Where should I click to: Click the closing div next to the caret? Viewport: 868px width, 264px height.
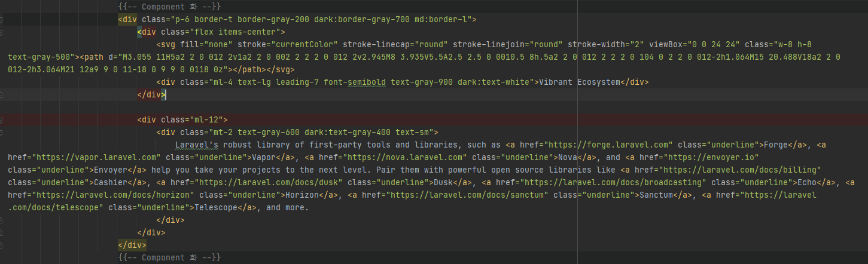151,94
